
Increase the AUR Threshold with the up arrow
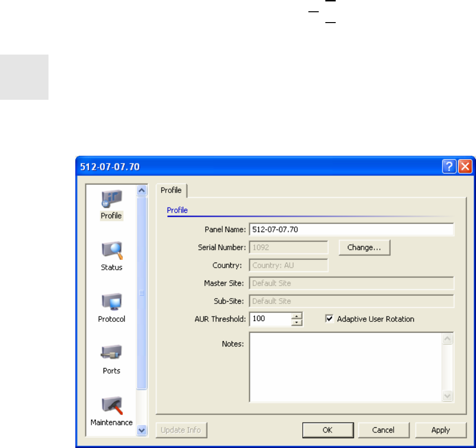click(297, 316)
